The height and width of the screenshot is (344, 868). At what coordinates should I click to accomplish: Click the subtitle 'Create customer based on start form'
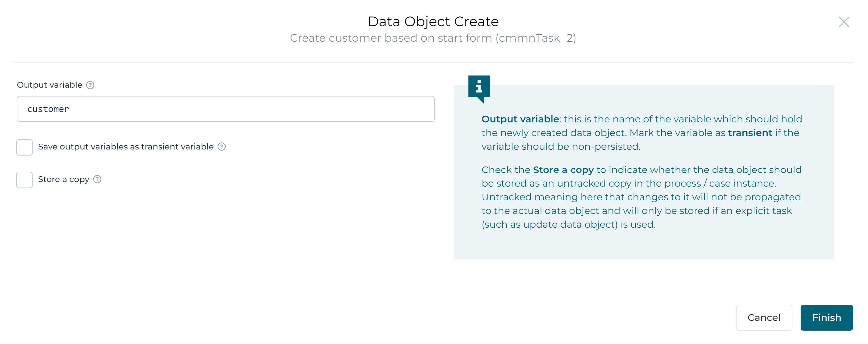click(x=433, y=38)
